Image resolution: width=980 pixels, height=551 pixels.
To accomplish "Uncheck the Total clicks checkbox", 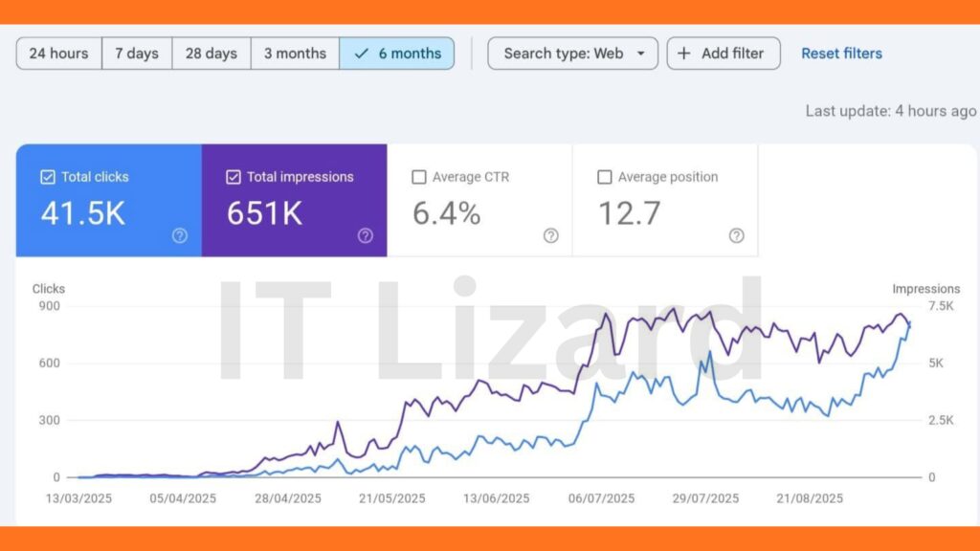I will pyautogui.click(x=47, y=177).
